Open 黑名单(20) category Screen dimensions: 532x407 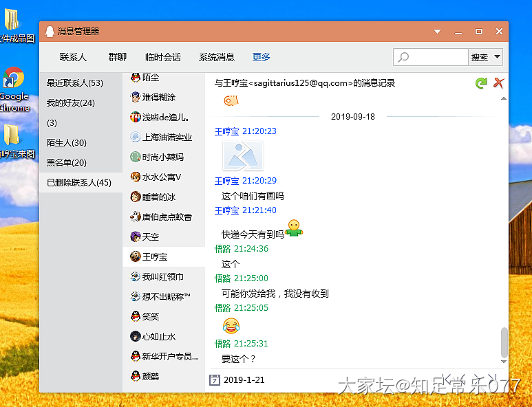(x=66, y=163)
